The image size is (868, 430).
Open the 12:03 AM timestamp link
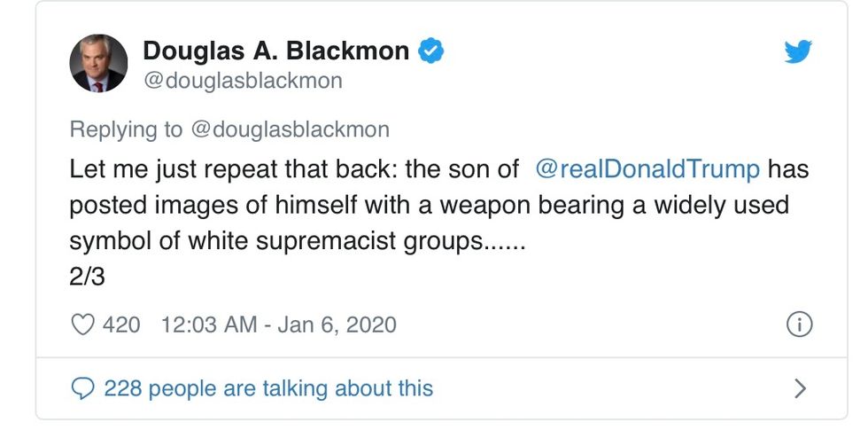206,324
